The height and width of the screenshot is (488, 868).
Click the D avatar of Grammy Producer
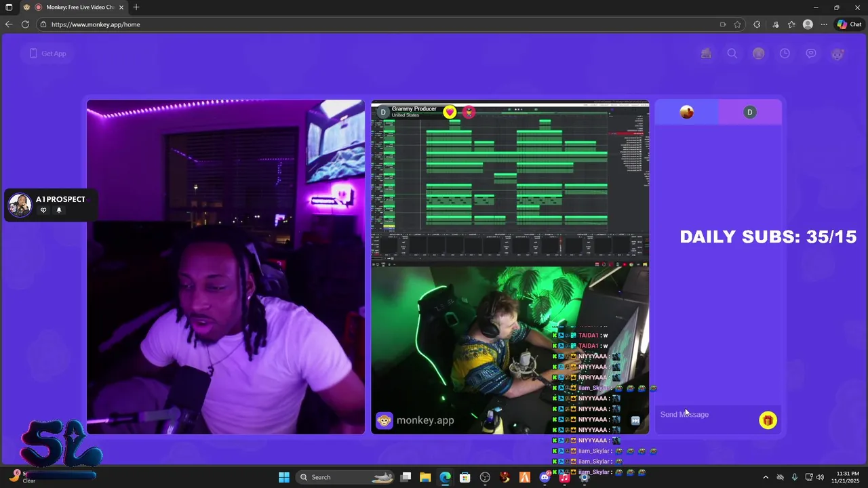tap(382, 113)
